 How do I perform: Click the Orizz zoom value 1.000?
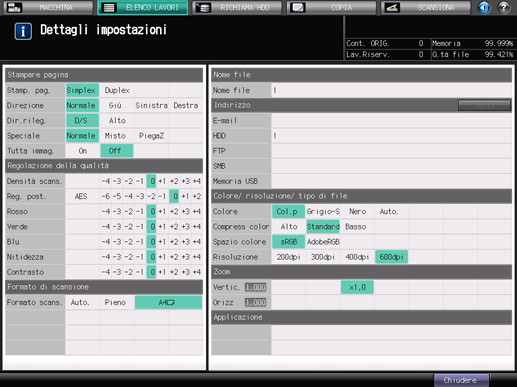coord(256,302)
